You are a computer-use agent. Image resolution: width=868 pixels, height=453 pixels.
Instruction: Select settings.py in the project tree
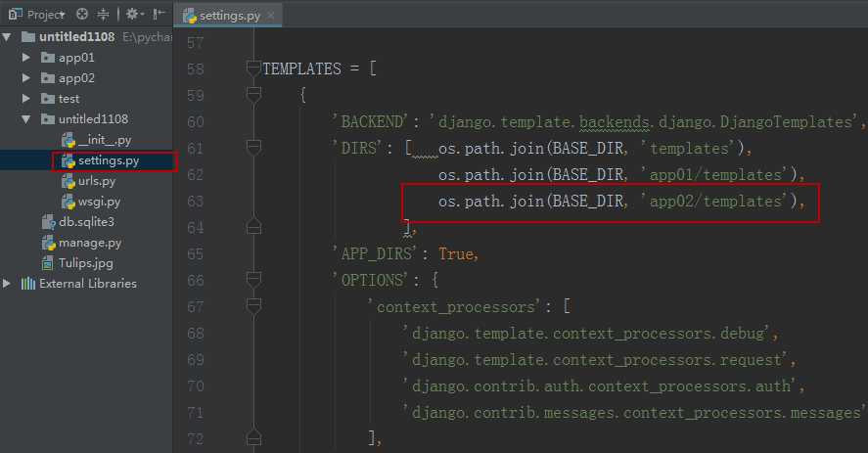109,160
